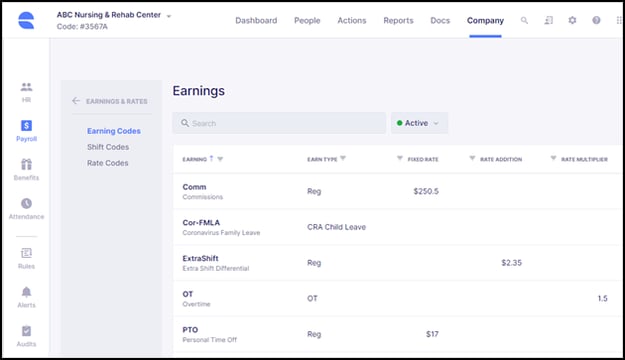Click the settings gear icon
This screenshot has width=625, height=360.
point(572,20)
